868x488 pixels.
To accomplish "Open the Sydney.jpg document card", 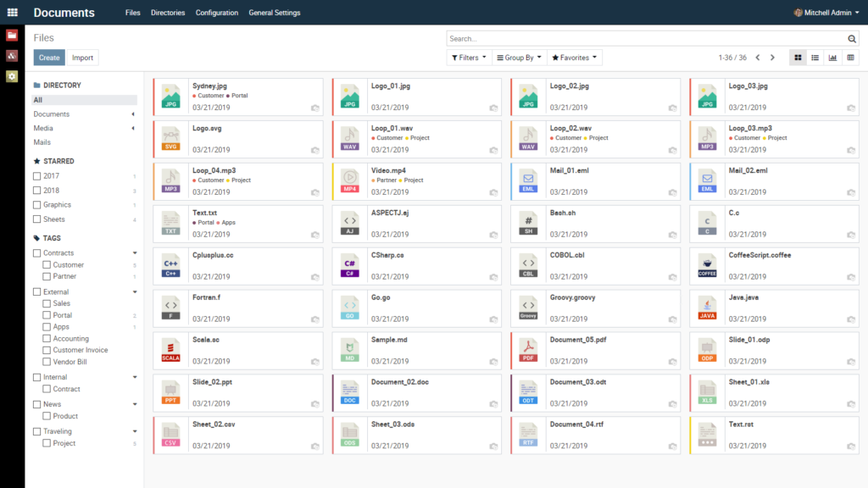I will (237, 96).
